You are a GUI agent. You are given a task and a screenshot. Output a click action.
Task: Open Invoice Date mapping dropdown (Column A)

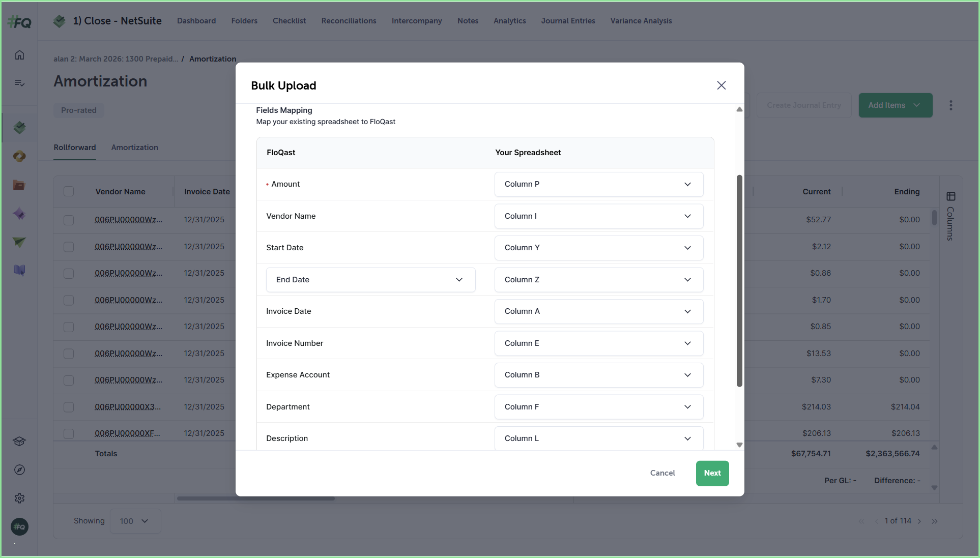pos(599,311)
